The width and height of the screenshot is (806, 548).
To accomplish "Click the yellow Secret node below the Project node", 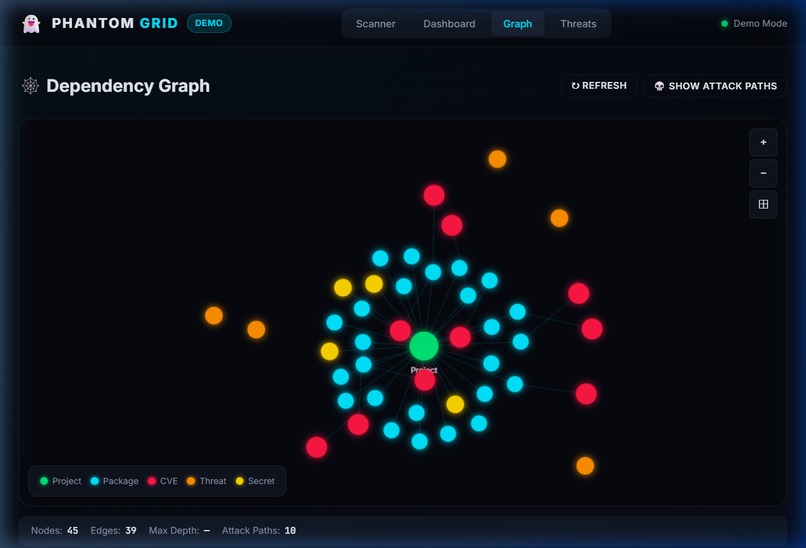I will [x=455, y=404].
